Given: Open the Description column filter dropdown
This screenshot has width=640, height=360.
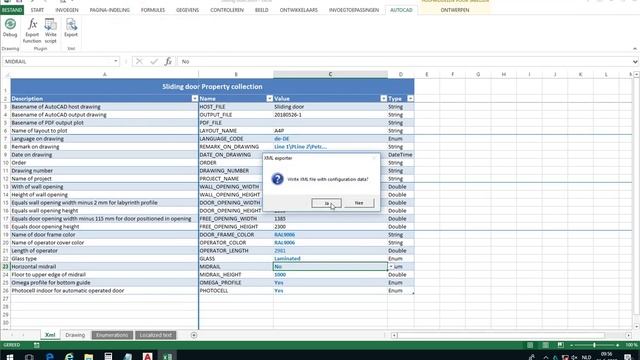Looking at the screenshot, I should tap(194, 98).
